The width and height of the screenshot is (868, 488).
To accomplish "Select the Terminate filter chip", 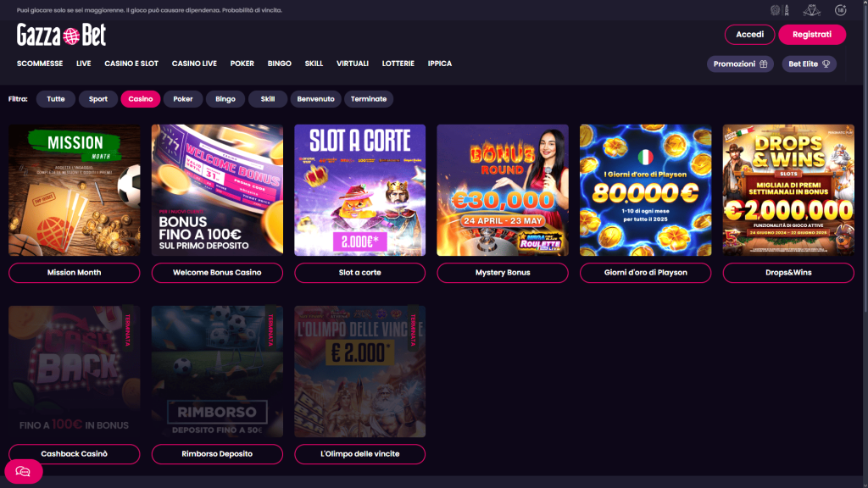I will point(370,99).
